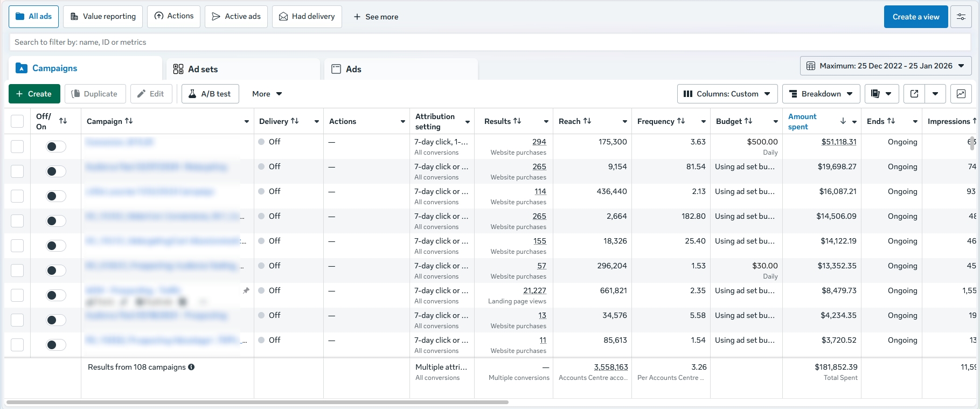Tick the select-all campaigns checkbox

(17, 121)
